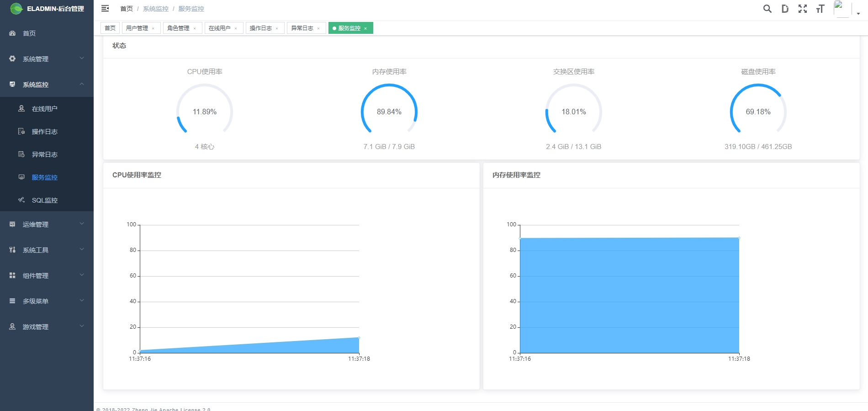This screenshot has width=868, height=411.
Task: Select 服务监控 submenu item
Action: click(47, 177)
